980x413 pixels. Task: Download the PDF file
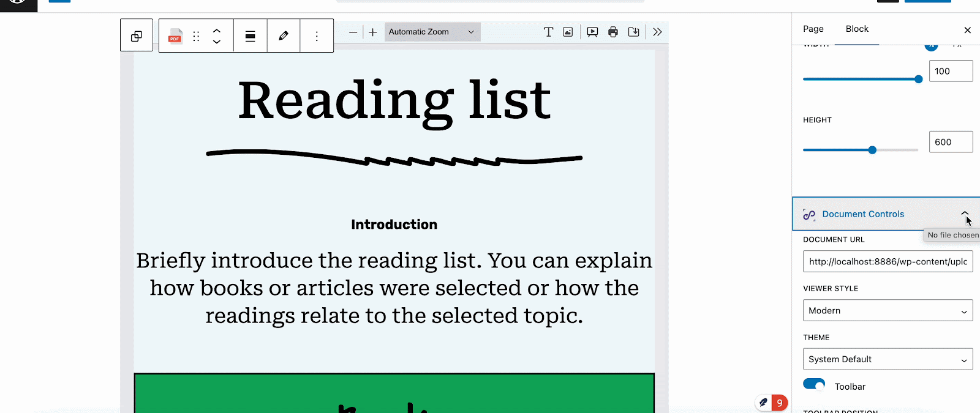634,32
